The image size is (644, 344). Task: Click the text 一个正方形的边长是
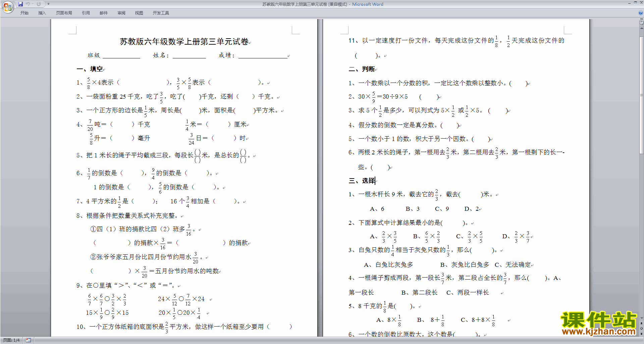115,110
